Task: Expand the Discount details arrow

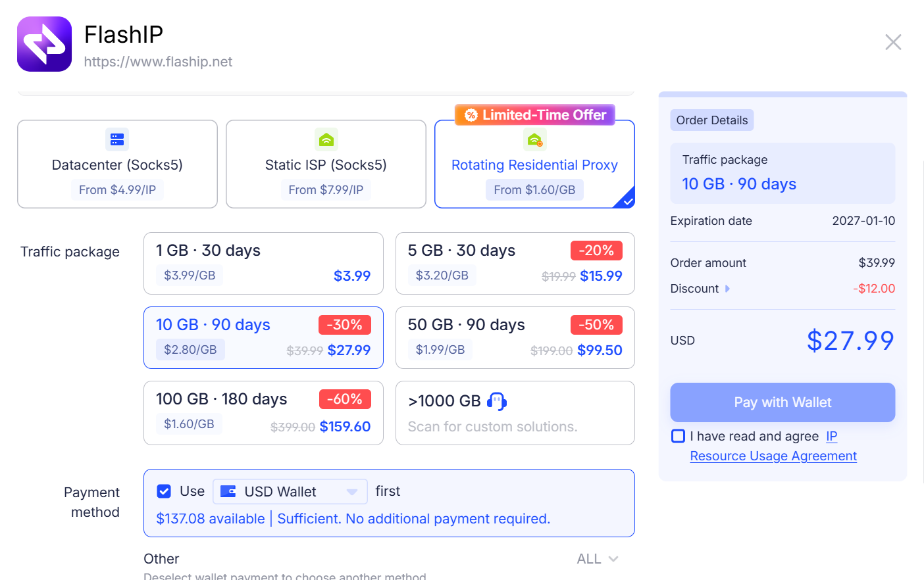Action: [727, 289]
